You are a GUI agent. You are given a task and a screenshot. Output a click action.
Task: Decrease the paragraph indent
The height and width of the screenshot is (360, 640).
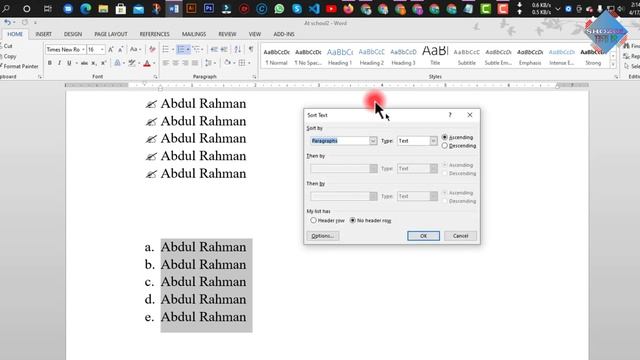[214, 49]
